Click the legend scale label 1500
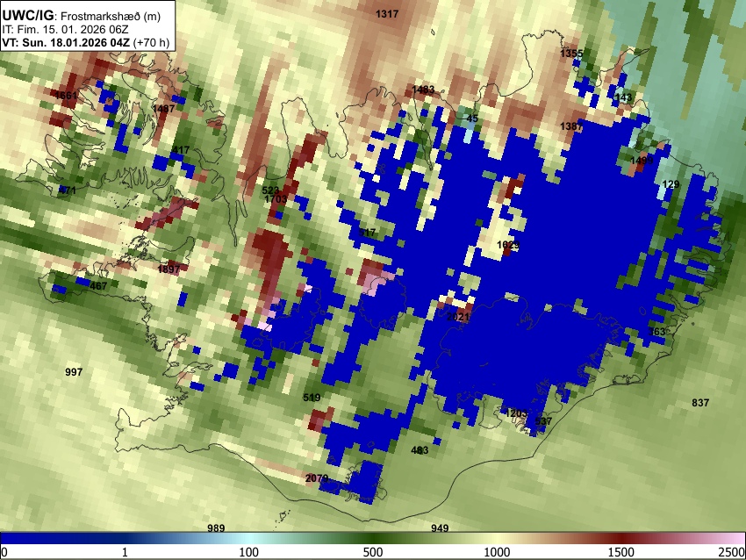746x560 pixels. click(x=621, y=552)
